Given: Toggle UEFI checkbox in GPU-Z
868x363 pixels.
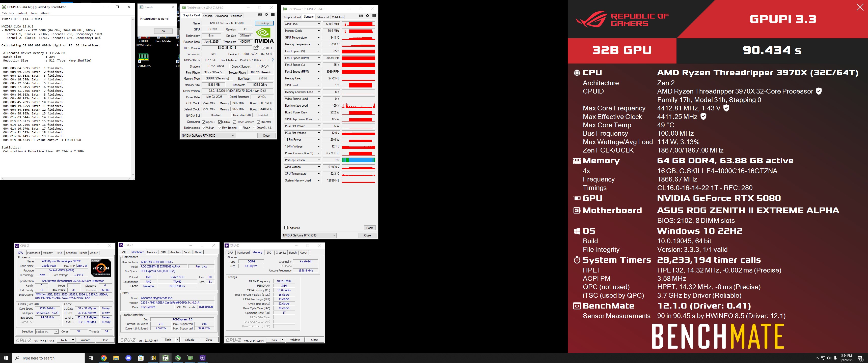Looking at the screenshot, I should click(x=263, y=48).
